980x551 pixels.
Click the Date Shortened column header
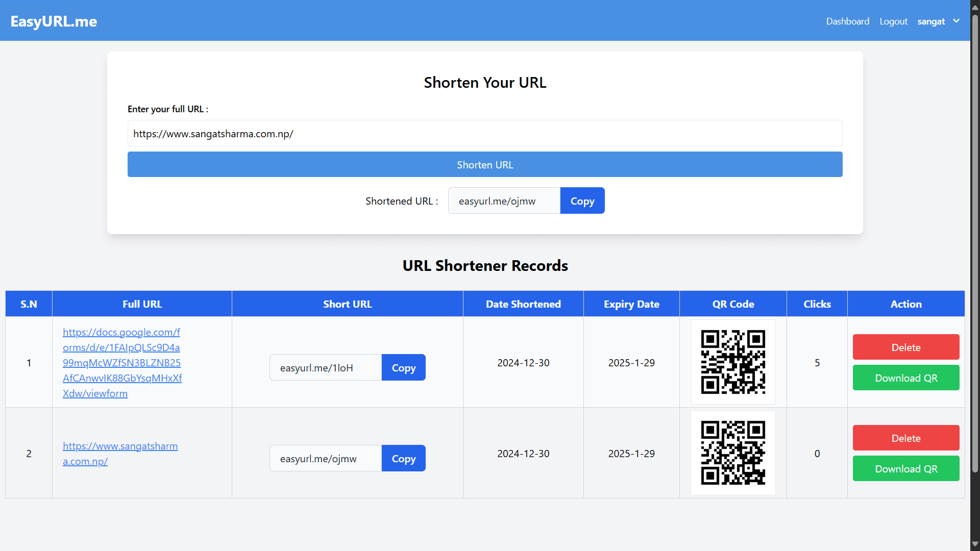(x=523, y=304)
